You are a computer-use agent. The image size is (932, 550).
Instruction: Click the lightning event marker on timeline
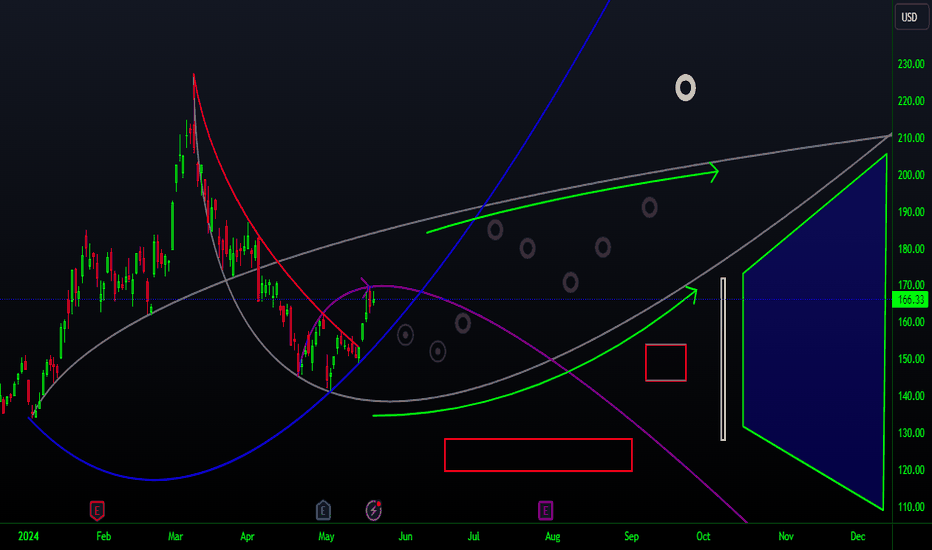373,510
